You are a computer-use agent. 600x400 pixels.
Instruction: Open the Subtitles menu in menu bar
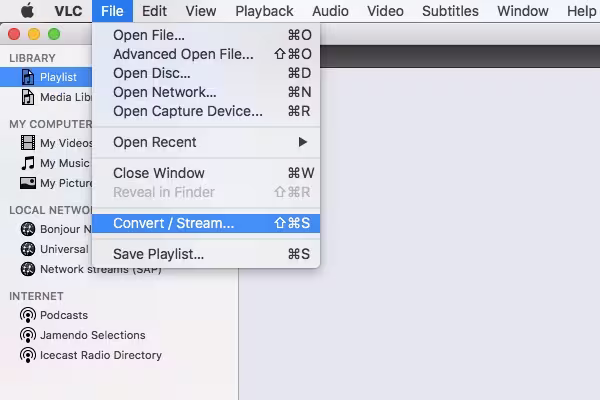coord(450,11)
